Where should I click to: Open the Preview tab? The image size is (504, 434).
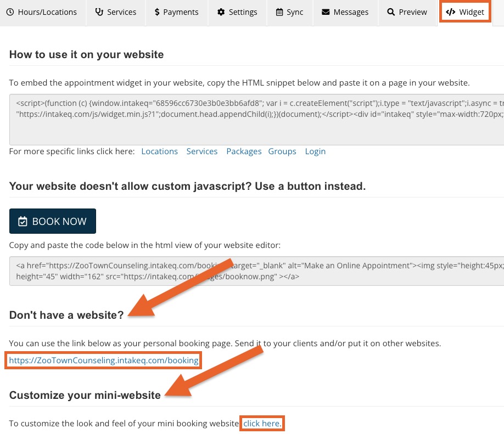[407, 12]
